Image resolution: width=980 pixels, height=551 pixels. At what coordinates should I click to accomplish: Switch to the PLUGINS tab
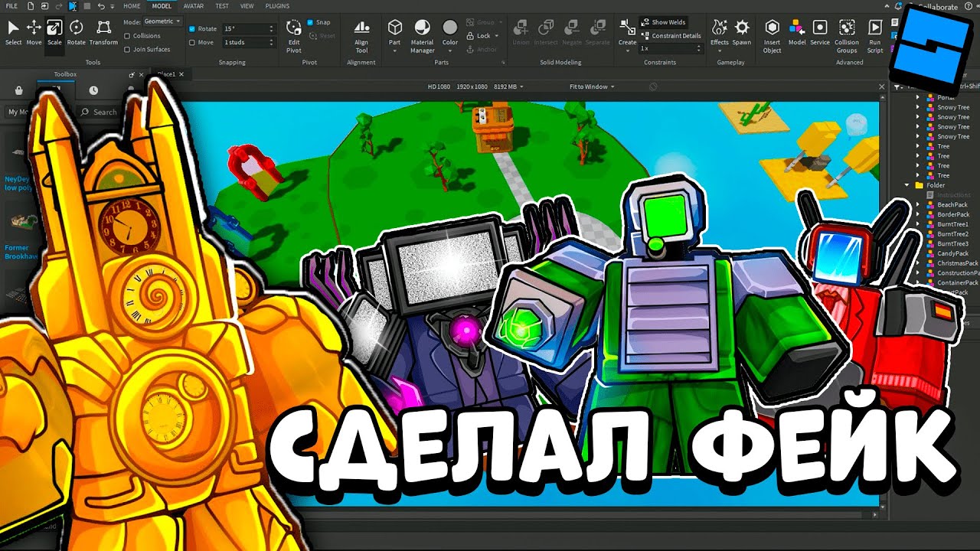(277, 5)
